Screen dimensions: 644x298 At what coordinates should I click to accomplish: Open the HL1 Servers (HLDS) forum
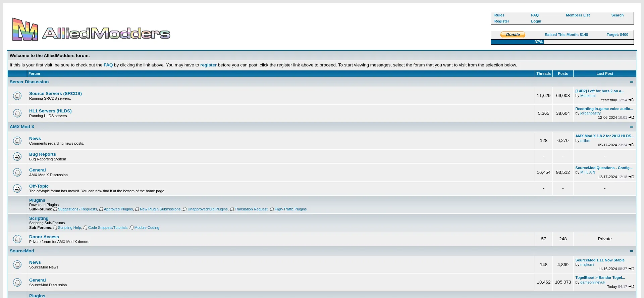[x=50, y=111]
